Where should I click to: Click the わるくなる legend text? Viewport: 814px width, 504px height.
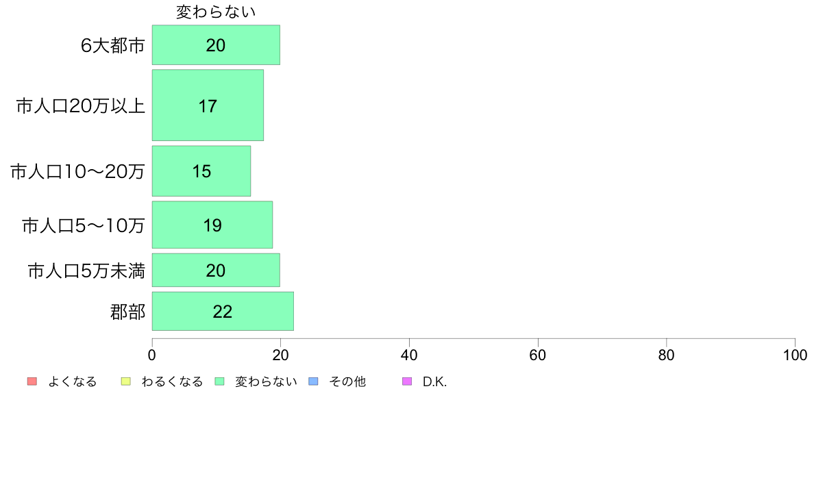click(172, 381)
